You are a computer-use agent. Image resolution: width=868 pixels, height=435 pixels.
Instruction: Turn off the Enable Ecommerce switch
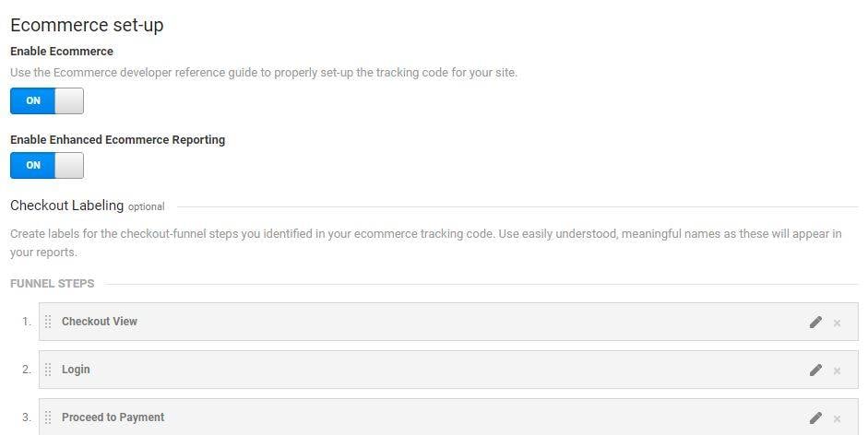47,100
